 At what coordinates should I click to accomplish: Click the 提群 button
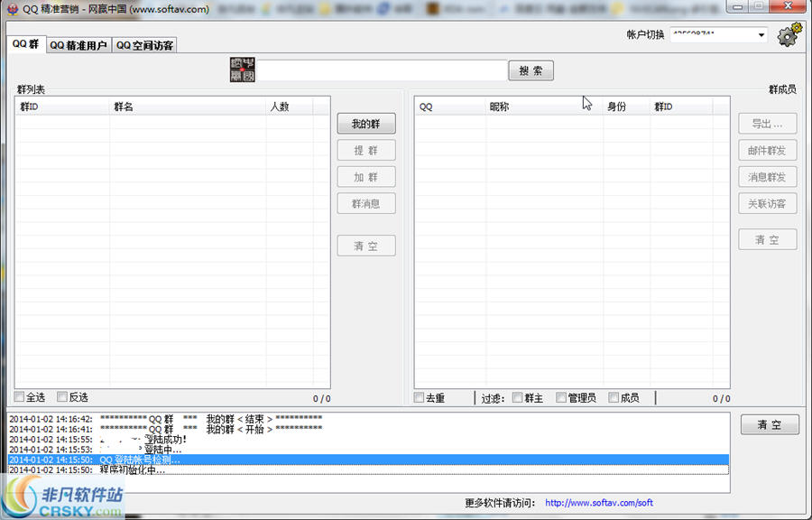[x=366, y=150]
